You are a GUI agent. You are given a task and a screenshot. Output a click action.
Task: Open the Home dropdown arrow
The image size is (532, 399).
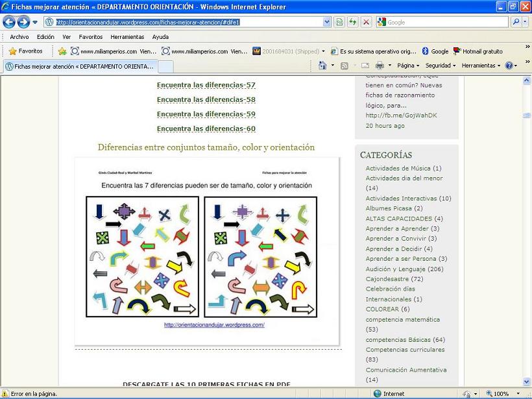coord(332,66)
